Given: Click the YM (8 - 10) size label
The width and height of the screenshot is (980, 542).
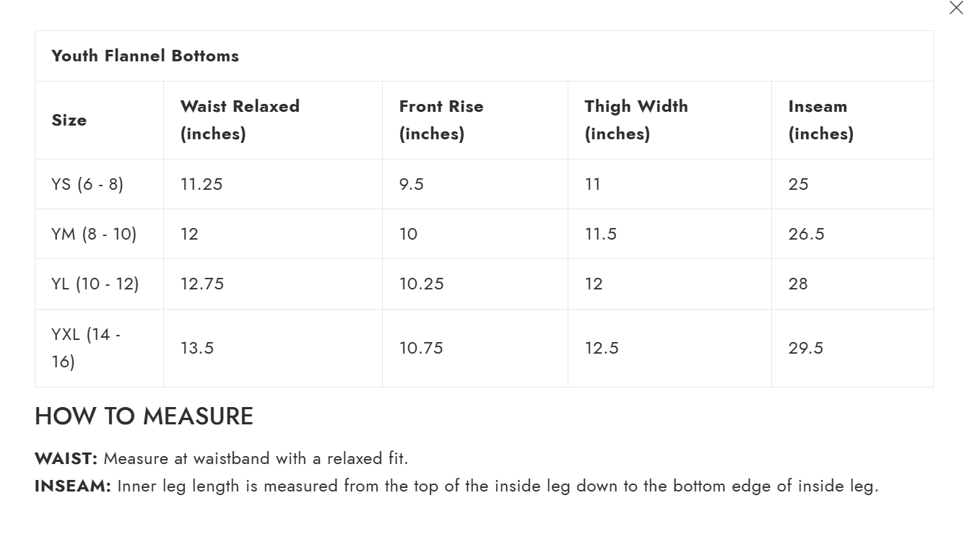Looking at the screenshot, I should [94, 234].
